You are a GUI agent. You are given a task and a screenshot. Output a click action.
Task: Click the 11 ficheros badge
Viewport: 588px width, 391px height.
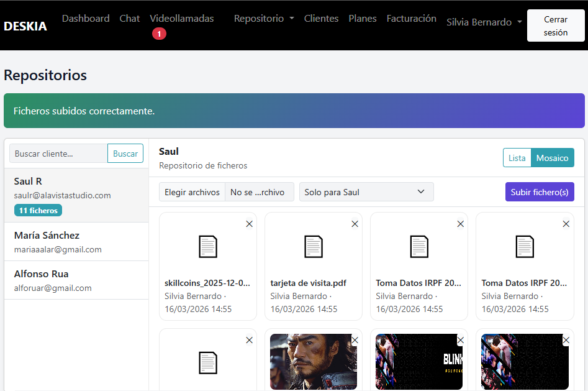(38, 211)
